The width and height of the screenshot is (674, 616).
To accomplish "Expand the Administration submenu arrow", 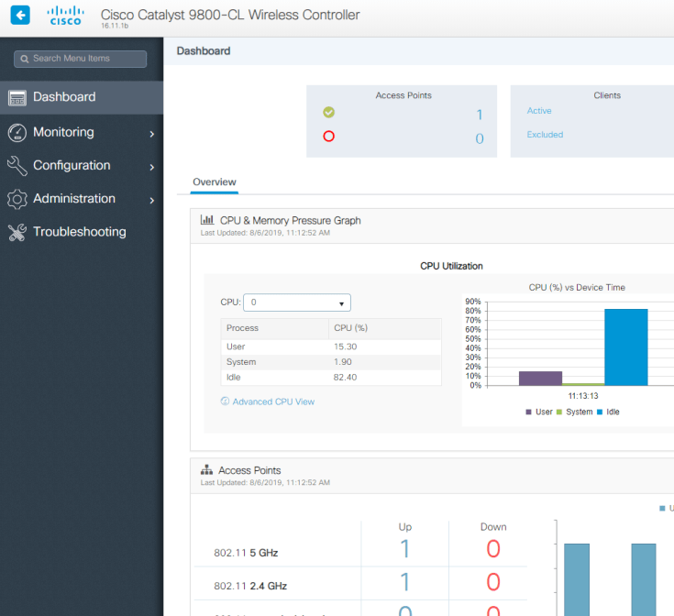I will pyautogui.click(x=151, y=200).
